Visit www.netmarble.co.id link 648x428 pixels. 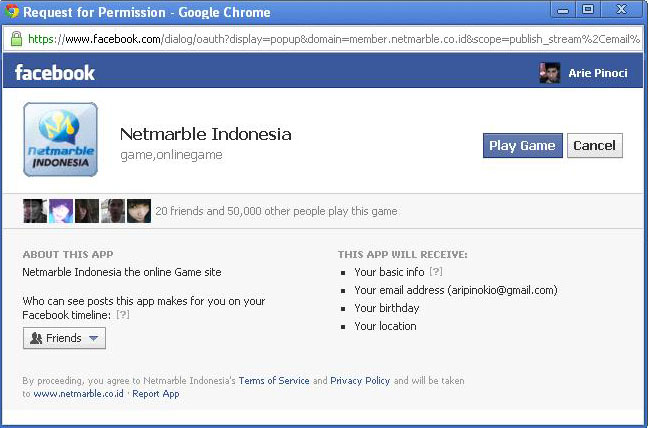[79, 394]
